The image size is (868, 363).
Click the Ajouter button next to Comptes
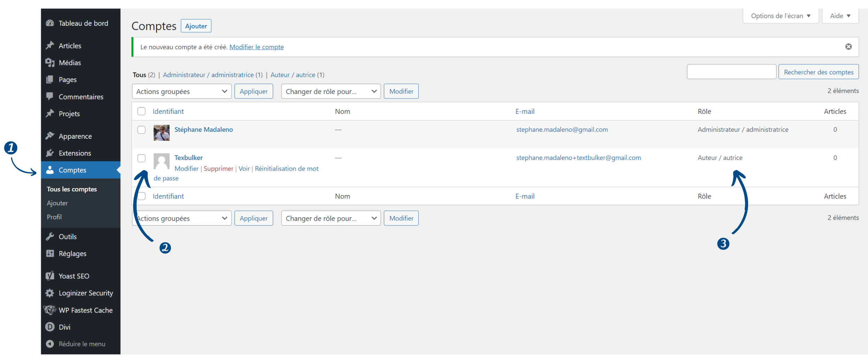(196, 26)
